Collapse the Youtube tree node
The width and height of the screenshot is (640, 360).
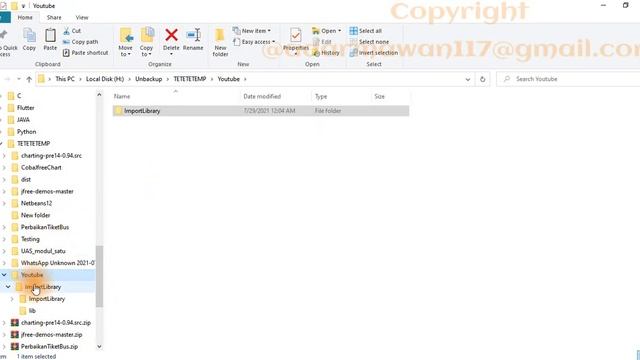click(4, 275)
